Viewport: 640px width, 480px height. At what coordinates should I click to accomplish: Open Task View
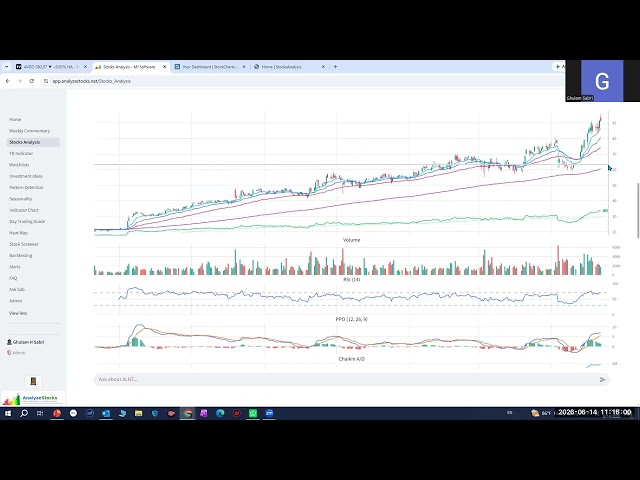(x=40, y=413)
